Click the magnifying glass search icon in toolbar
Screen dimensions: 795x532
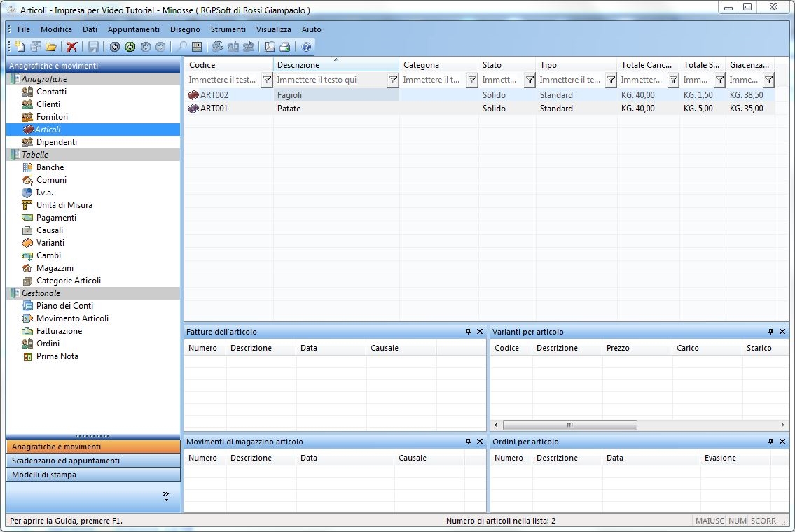coord(181,47)
